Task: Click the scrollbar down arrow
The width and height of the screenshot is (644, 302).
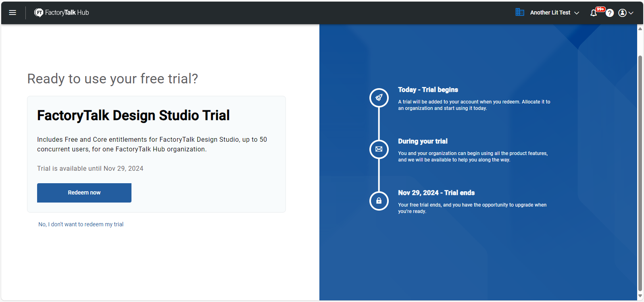Action: click(640, 296)
